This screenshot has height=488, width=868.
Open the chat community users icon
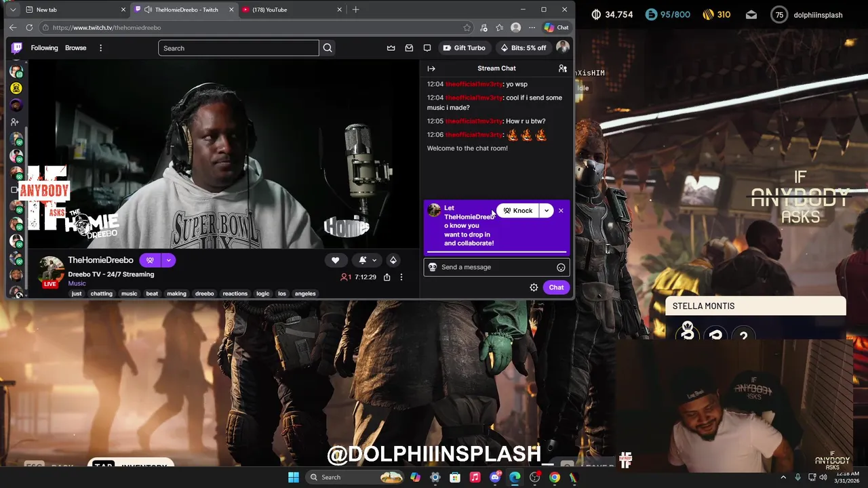(x=562, y=68)
